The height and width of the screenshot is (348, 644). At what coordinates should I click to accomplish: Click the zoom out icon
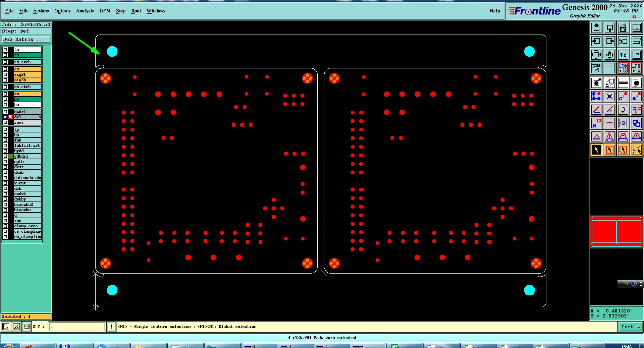pos(610,55)
